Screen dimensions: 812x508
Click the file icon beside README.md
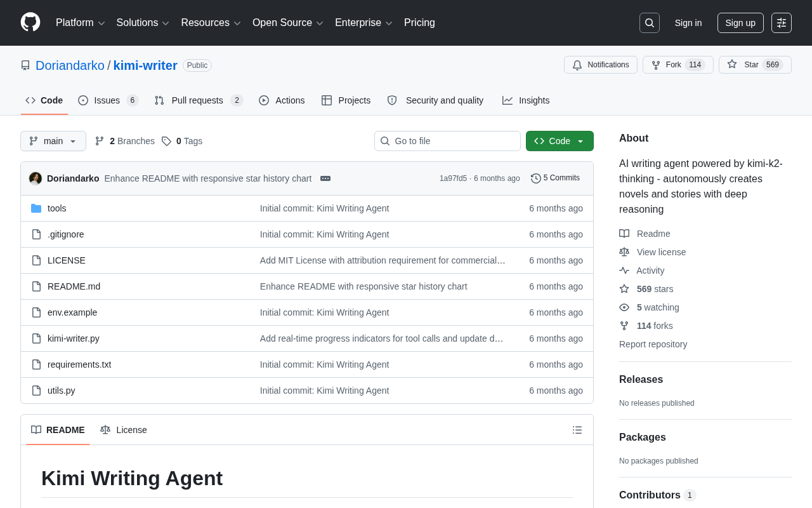(x=36, y=286)
